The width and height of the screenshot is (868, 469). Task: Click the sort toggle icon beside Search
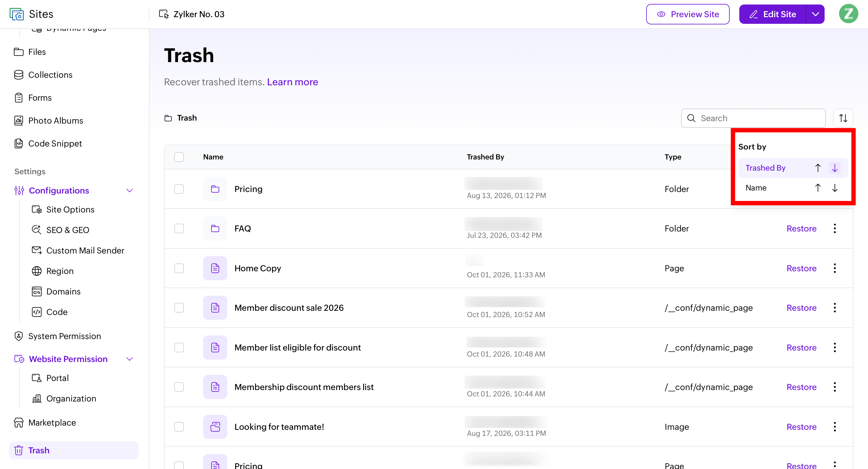[843, 118]
